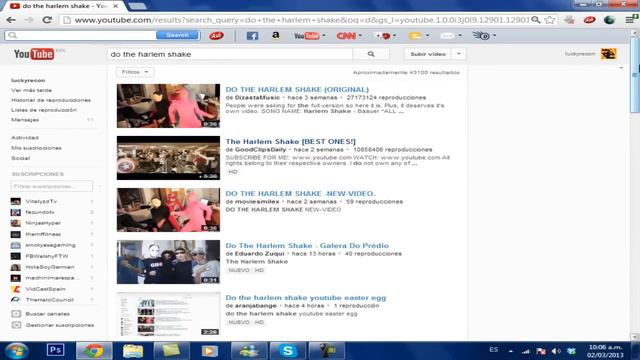
Task: Click the BEST ONES video thumbnail
Action: 168,158
